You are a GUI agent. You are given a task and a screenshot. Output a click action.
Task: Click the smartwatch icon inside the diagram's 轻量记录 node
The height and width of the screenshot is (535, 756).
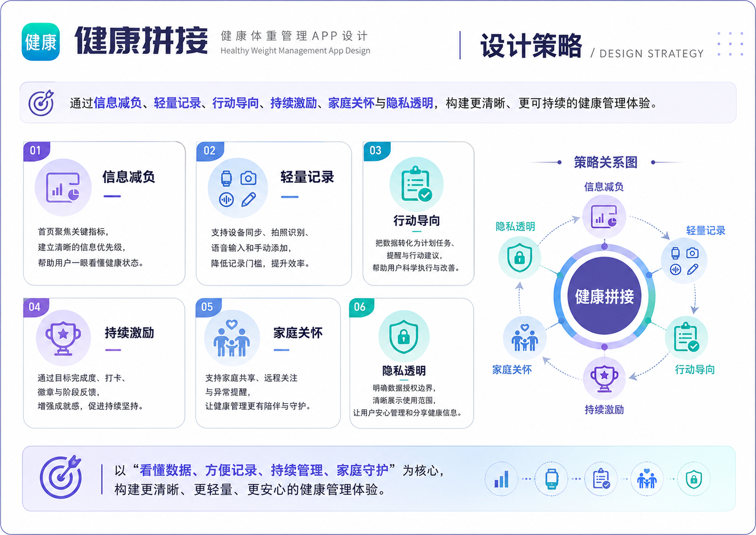675,253
